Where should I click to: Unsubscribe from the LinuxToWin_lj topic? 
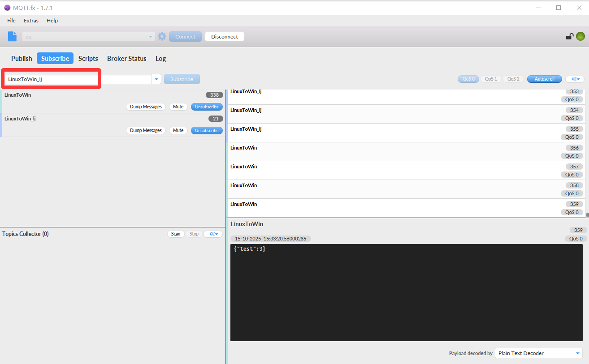coord(207,130)
